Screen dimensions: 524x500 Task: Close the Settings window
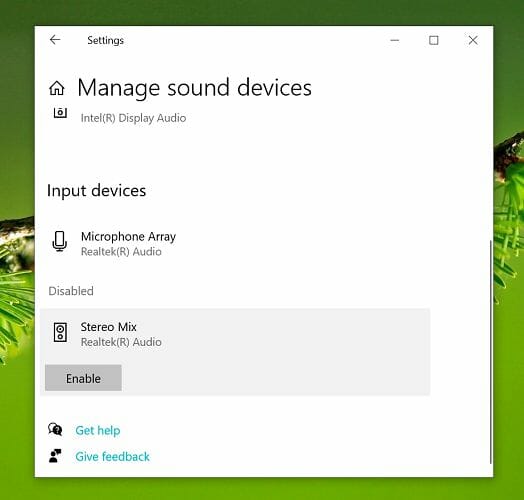pyautogui.click(x=473, y=40)
